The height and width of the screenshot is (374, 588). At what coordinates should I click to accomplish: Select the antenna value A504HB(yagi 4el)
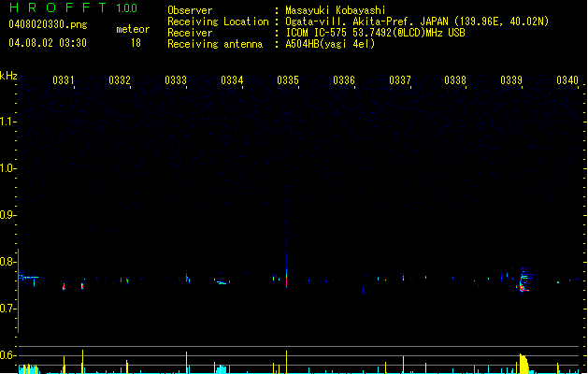coord(330,44)
